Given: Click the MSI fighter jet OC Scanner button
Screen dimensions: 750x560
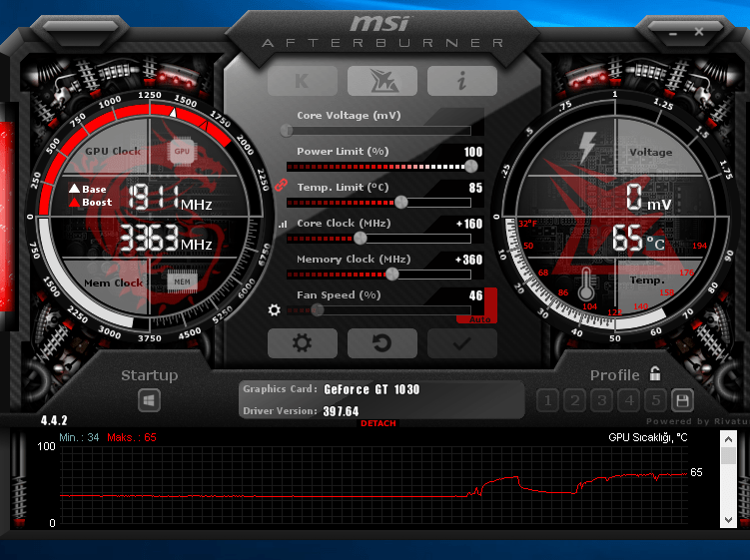Looking at the screenshot, I should pos(382,81).
